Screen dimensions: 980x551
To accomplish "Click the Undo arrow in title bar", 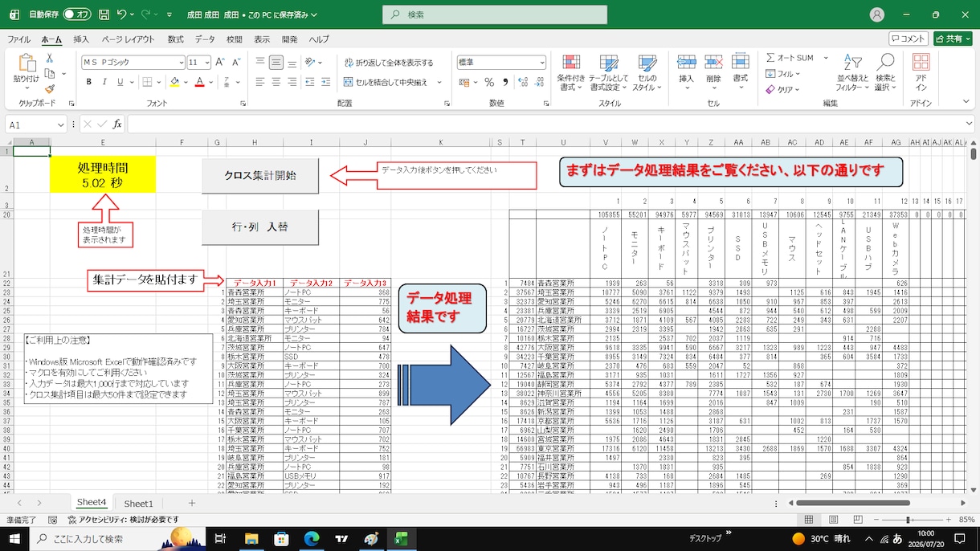I will coord(121,14).
